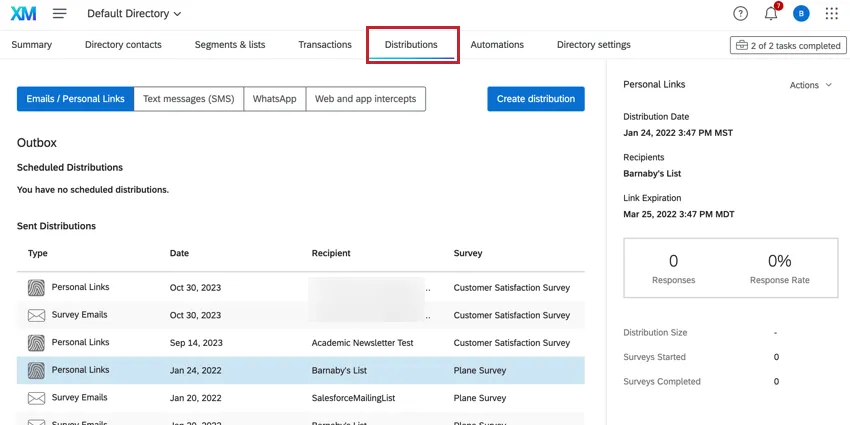
Task: Click fingerprint icon of Barnaby's List row
Action: click(x=36, y=370)
